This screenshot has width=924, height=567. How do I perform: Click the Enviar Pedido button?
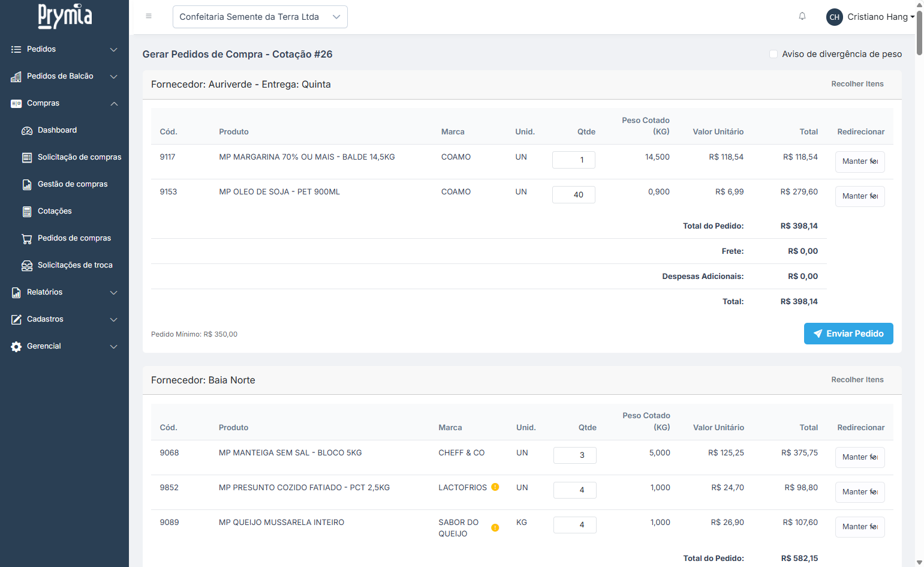[848, 334]
